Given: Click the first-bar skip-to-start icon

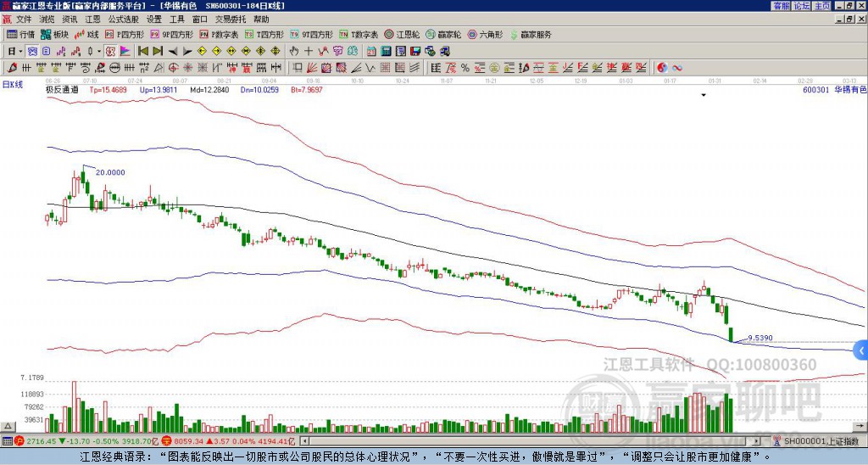Looking at the screenshot, I should [x=143, y=52].
